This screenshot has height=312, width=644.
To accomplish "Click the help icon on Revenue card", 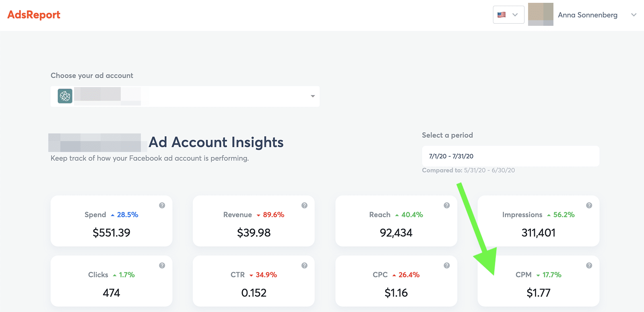I will pos(304,206).
